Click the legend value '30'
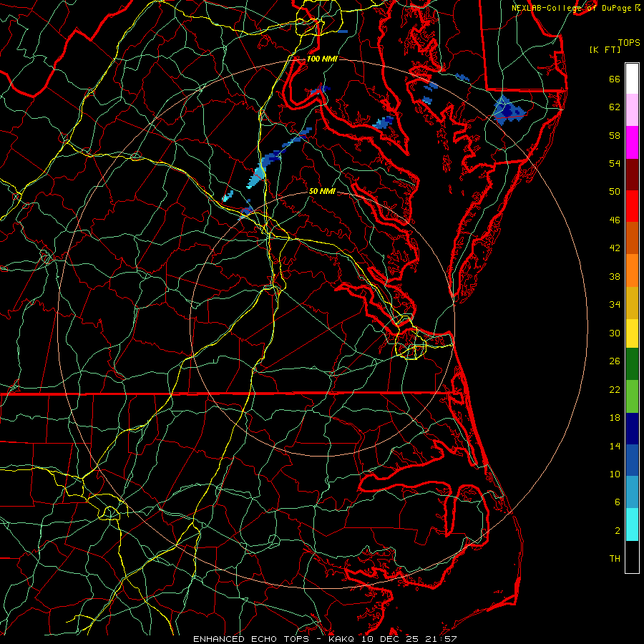The image size is (644, 644). tap(615, 333)
